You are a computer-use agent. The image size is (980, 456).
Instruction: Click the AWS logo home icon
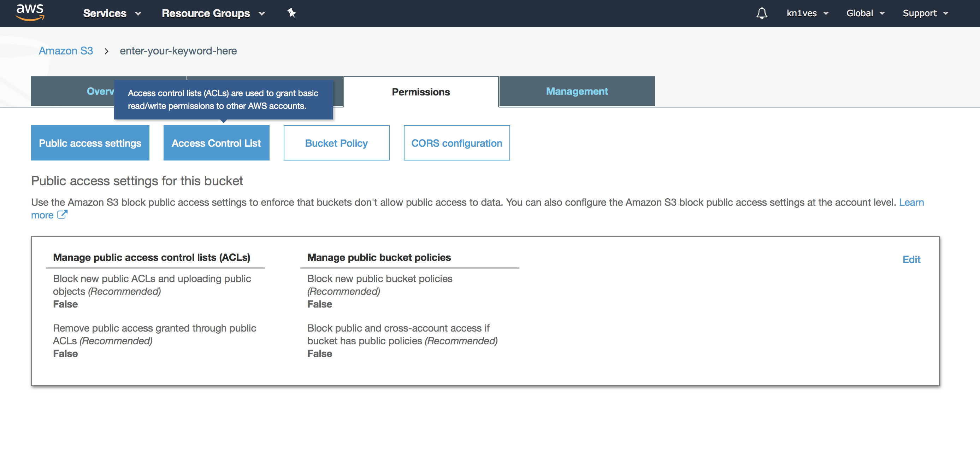point(30,12)
